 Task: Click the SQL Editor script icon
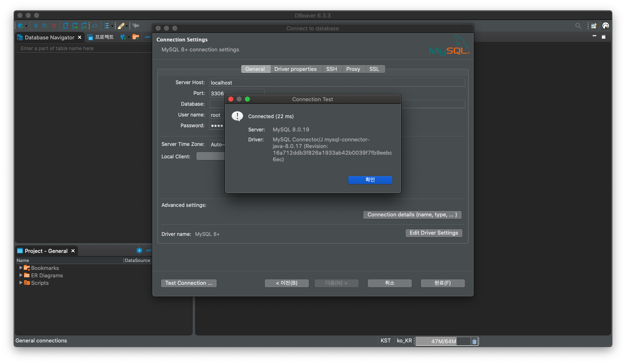(66, 26)
